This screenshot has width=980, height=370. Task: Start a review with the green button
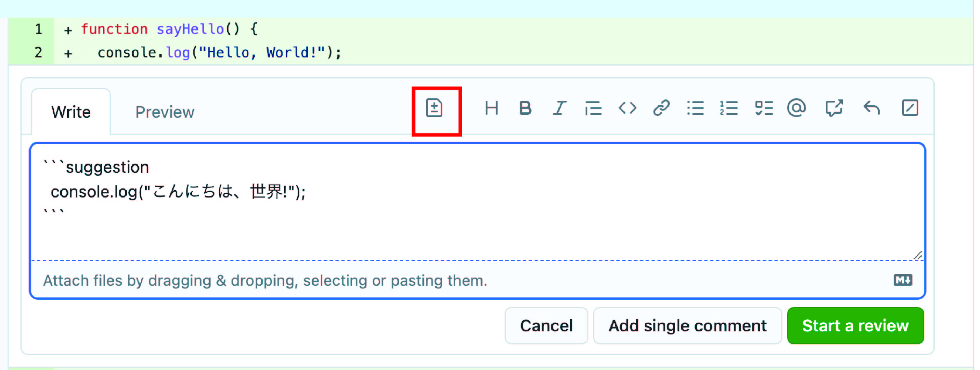(x=855, y=326)
